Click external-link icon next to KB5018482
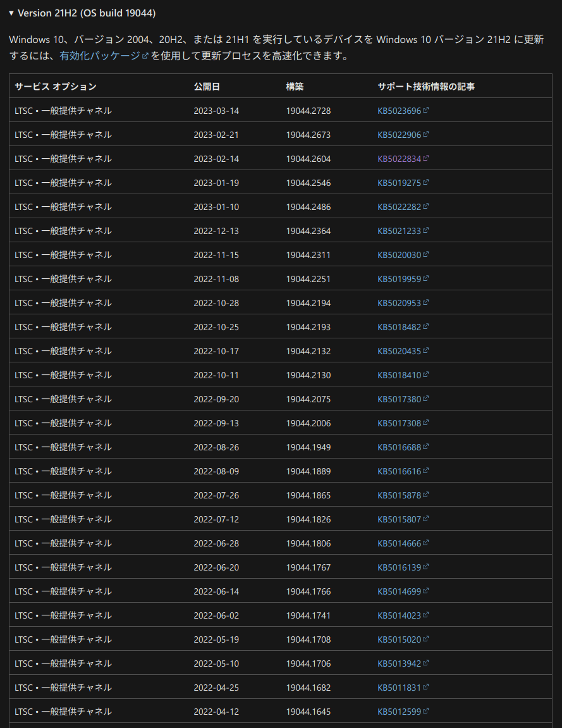The width and height of the screenshot is (562, 728). [x=425, y=326]
